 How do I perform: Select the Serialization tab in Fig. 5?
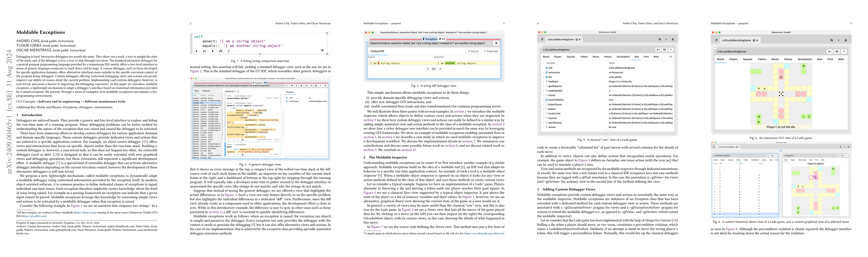click(805, 59)
